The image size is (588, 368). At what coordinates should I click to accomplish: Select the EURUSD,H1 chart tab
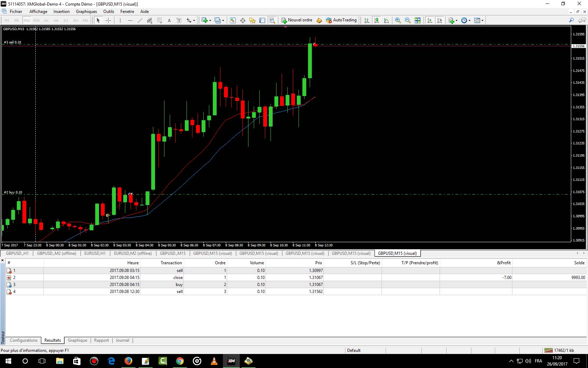coord(94,253)
